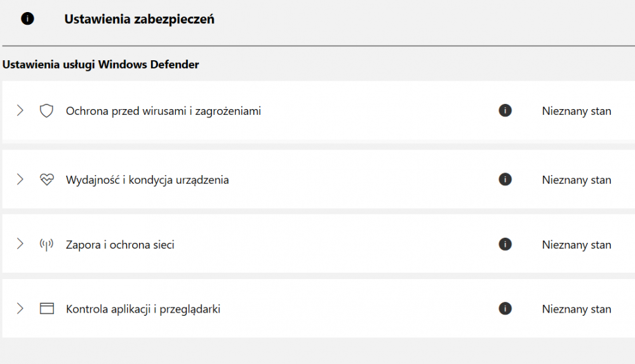Image resolution: width=635 pixels, height=364 pixels.
Task: Click info icon in Ochrona przed wirusami row
Action: (505, 111)
